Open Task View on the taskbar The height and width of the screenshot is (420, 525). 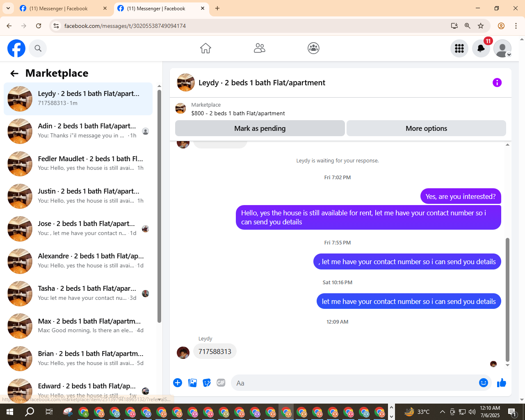tap(49, 412)
